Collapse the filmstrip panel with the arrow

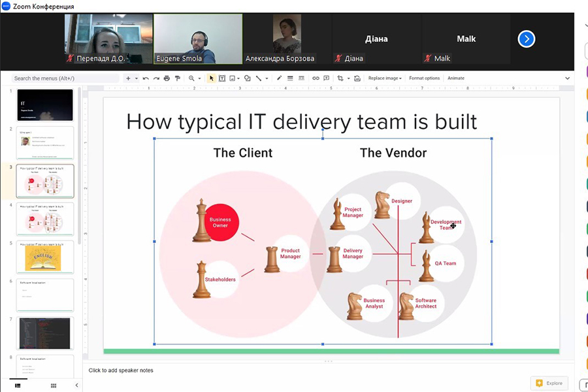[76, 385]
